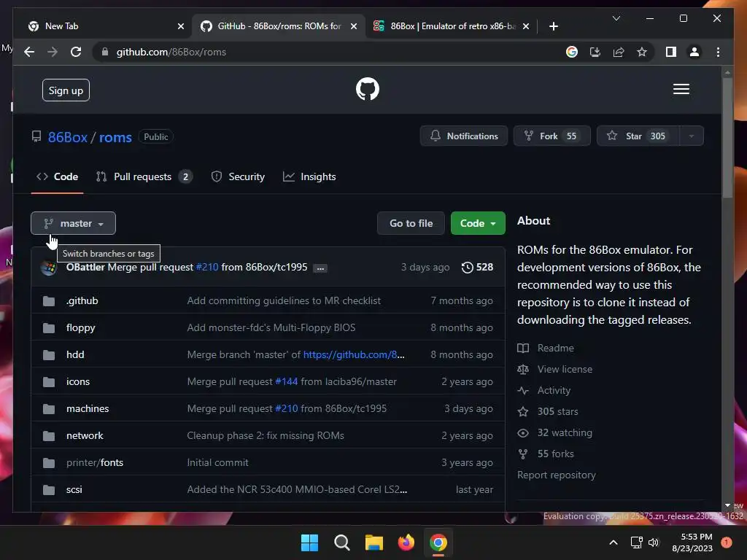Open the network folder
The height and width of the screenshot is (560, 747).
coord(85,436)
